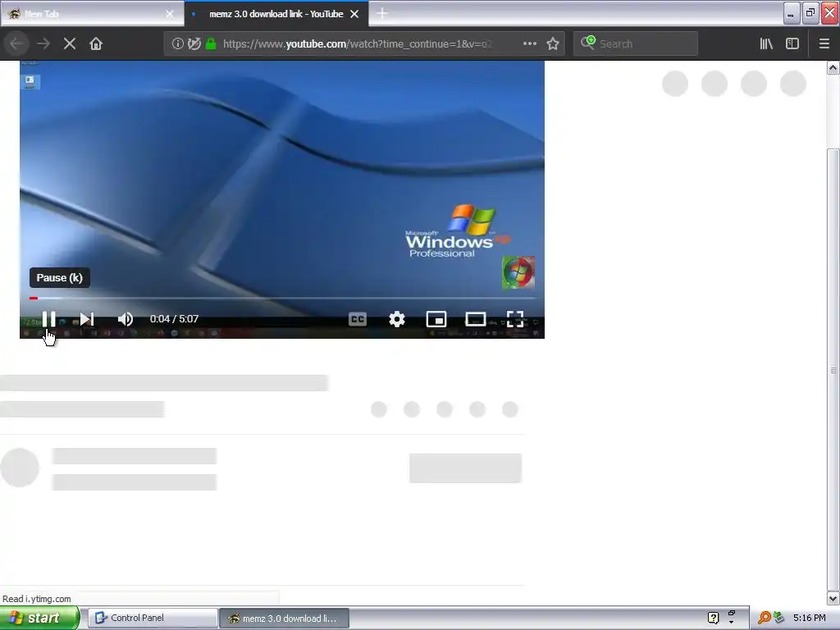
Task: Open the page actions three-dot menu
Action: 530,44
